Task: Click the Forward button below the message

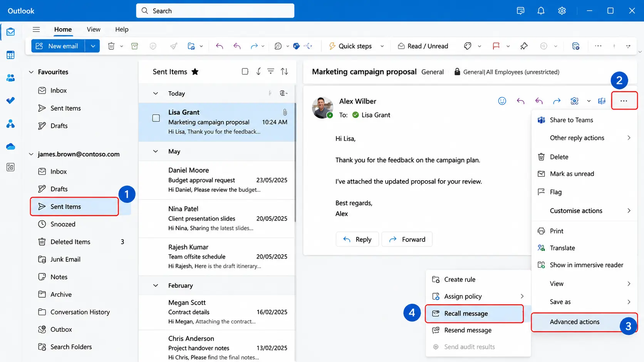Action: 407,239
